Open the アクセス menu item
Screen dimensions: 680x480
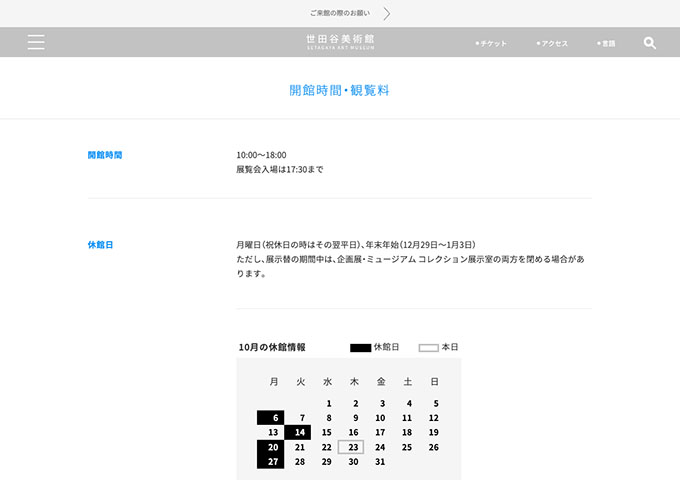552,43
